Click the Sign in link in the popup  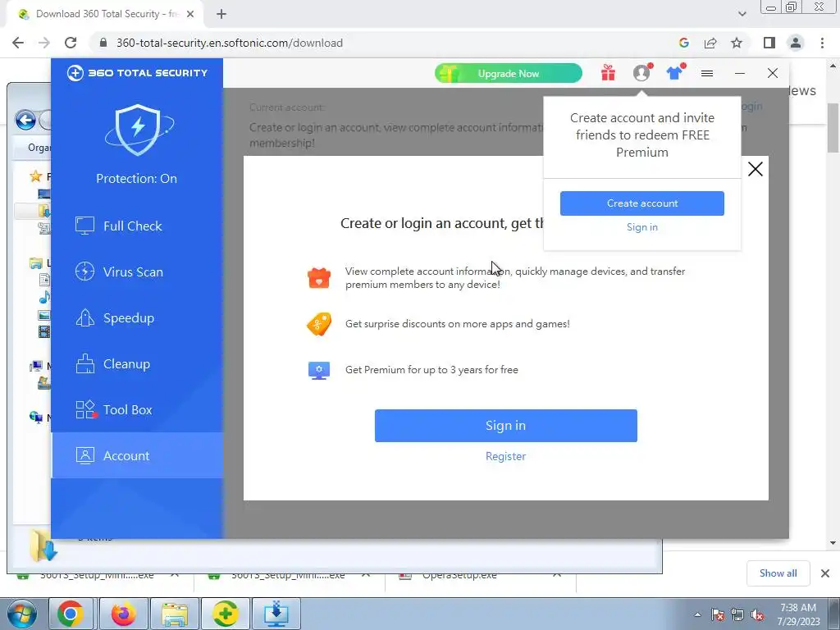(641, 227)
